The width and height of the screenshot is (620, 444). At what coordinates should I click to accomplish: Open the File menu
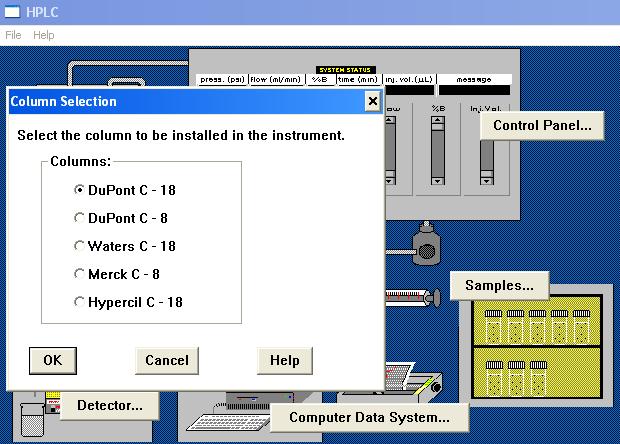pyautogui.click(x=13, y=35)
